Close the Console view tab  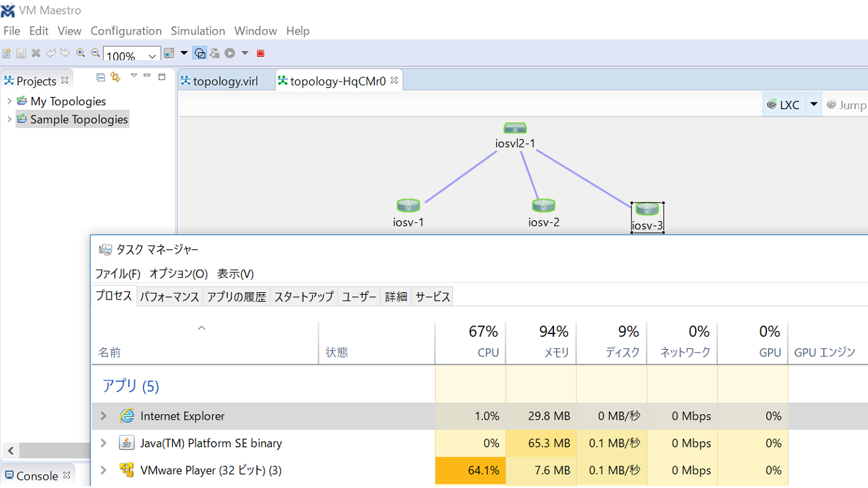click(67, 475)
